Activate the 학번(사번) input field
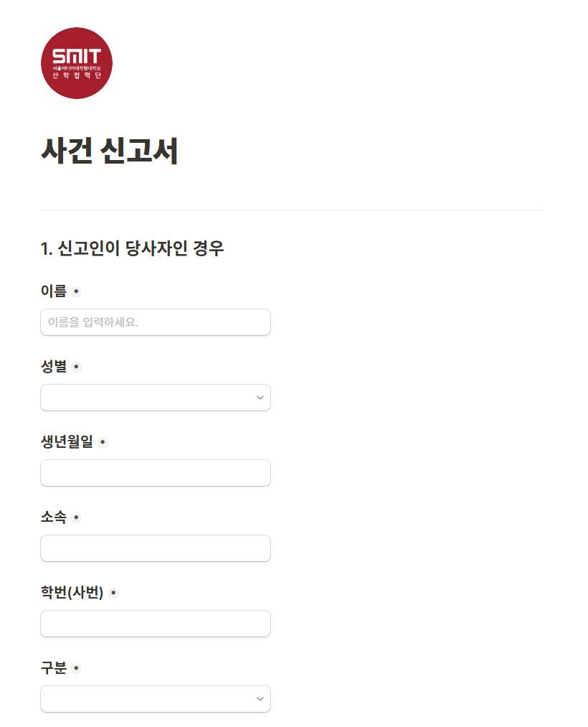Screen dimensions: 588x727 [156, 624]
